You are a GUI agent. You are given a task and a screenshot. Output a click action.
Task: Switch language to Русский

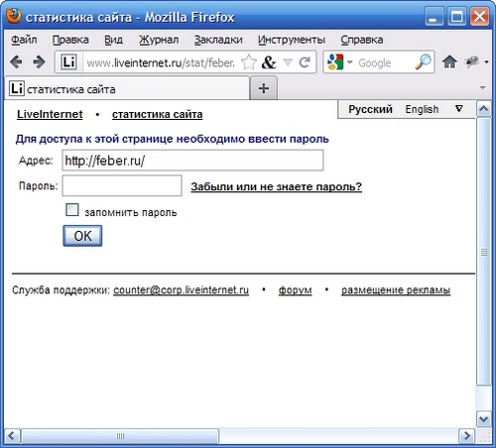(370, 109)
